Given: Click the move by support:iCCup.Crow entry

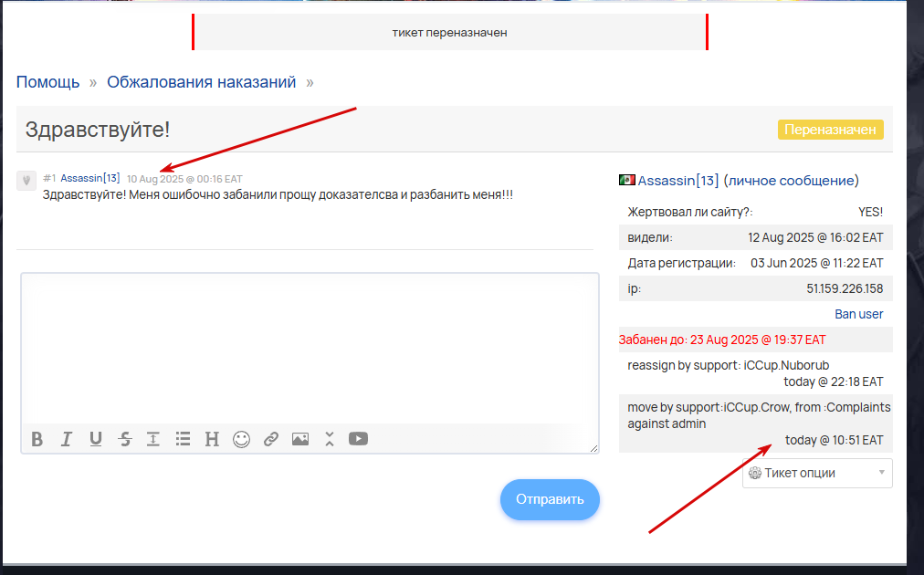Looking at the screenshot, I should pyautogui.click(x=759, y=415).
